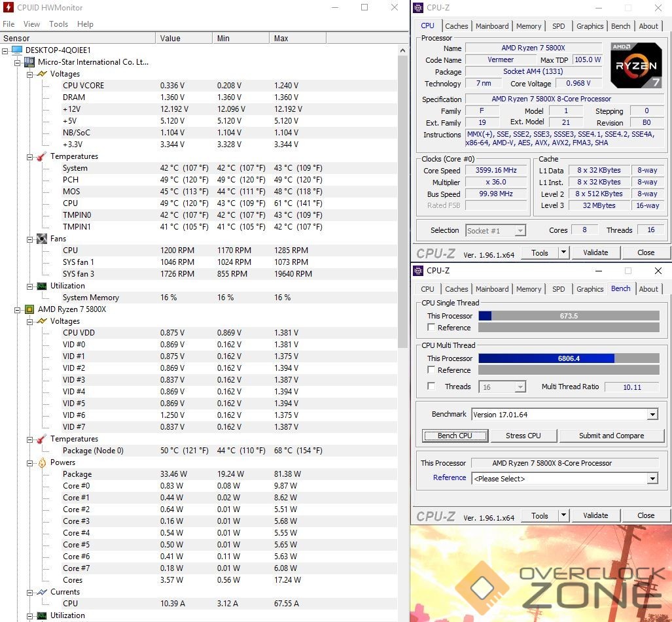Click the DESKTOP-4QOIEE1 computer icon
This screenshot has height=622, width=672.
[x=17, y=50]
